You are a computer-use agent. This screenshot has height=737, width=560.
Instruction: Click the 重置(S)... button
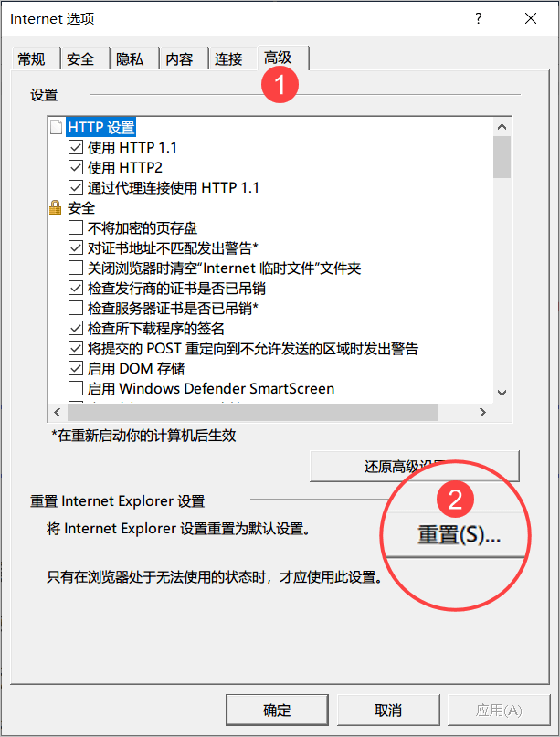point(459,535)
